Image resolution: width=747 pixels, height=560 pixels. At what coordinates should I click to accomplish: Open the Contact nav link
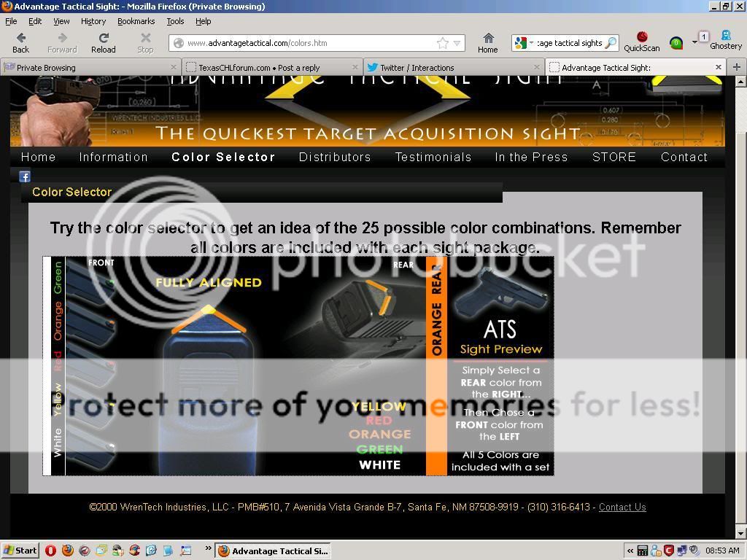pos(684,157)
